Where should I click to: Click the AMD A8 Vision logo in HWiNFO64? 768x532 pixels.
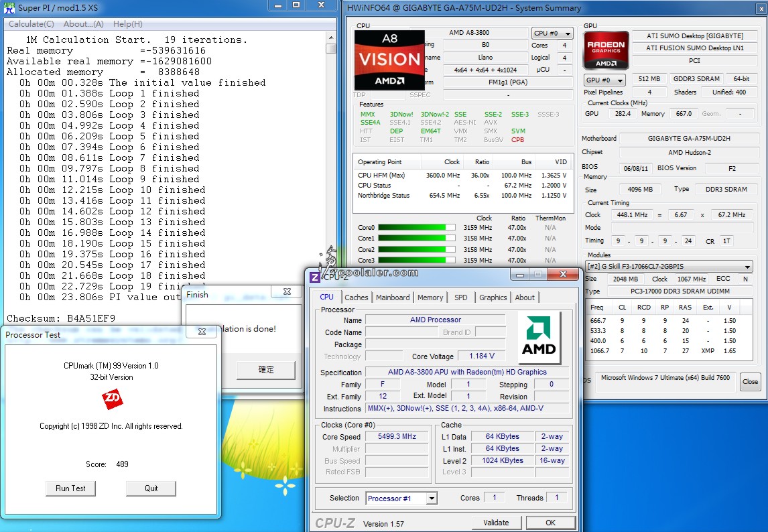click(x=389, y=60)
